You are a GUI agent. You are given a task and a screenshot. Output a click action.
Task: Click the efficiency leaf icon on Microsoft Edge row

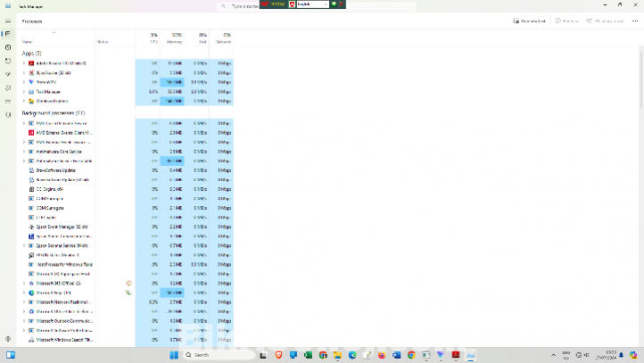(x=128, y=293)
